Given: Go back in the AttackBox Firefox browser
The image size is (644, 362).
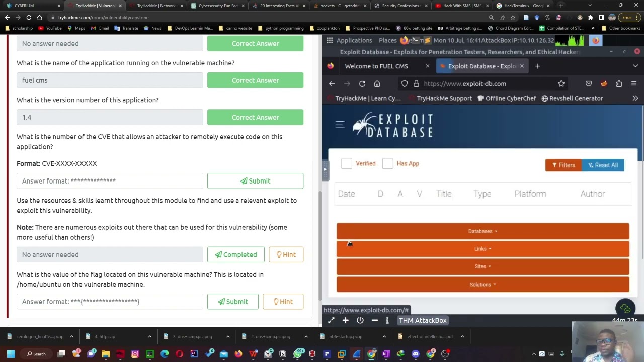Looking at the screenshot, I should click(332, 84).
